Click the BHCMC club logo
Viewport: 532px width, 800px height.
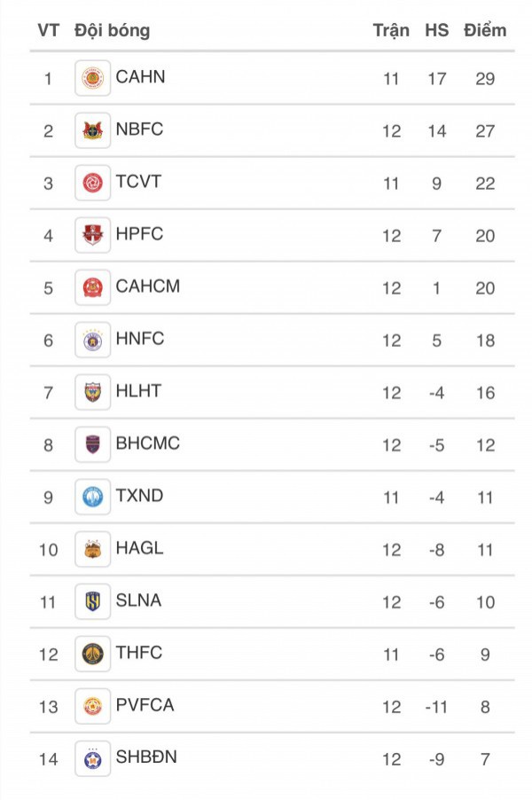(x=92, y=444)
